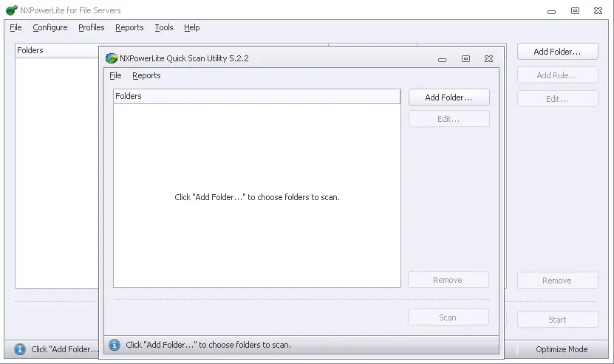The image size is (614, 364).
Task: Click the NXPowerLite for File Servers app icon
Action: [x=12, y=10]
